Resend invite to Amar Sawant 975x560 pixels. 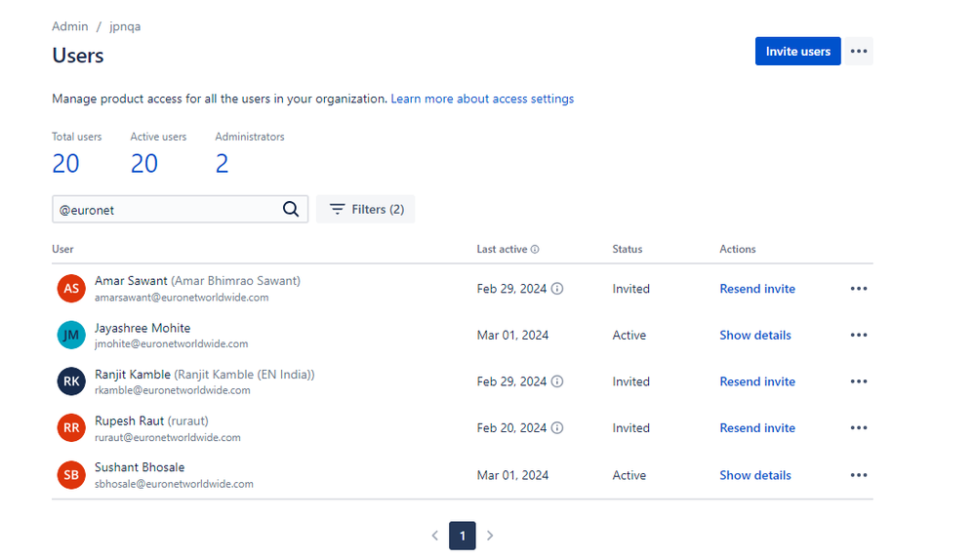[756, 289]
